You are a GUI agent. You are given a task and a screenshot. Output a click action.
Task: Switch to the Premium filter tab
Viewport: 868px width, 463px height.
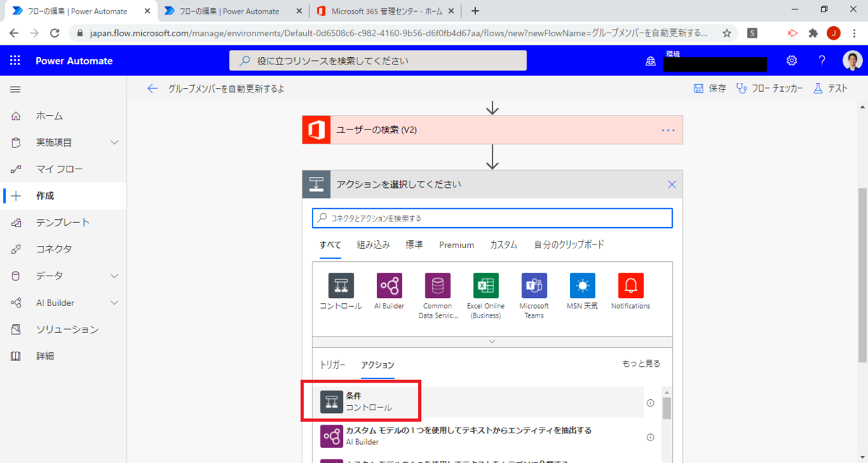coord(456,245)
